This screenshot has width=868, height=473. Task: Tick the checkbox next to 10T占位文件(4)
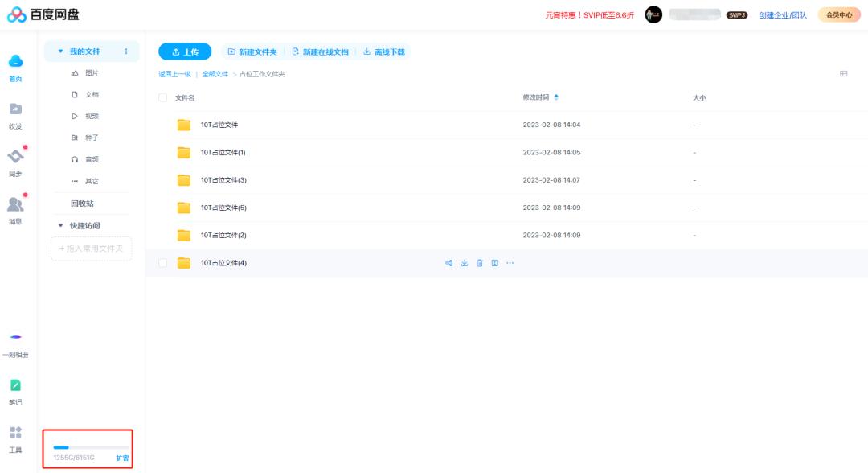(x=163, y=263)
